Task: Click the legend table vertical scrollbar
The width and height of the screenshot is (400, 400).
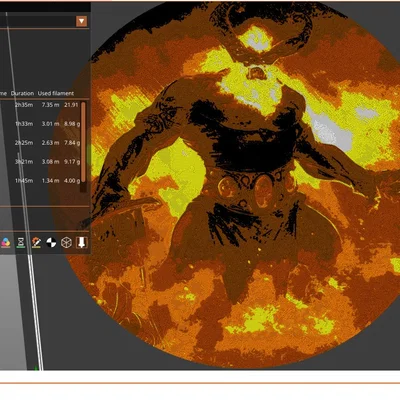Action: pyautogui.click(x=83, y=142)
